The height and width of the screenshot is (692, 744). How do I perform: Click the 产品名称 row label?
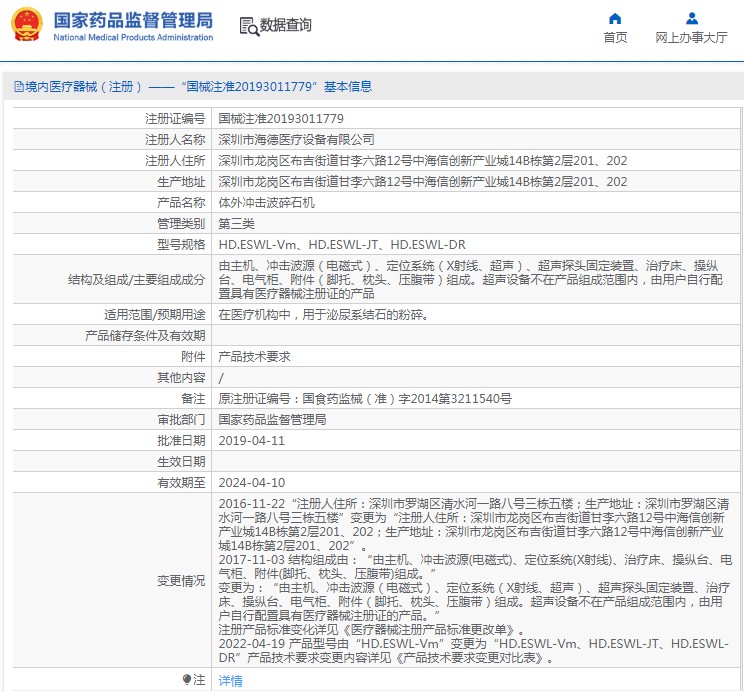tap(181, 203)
